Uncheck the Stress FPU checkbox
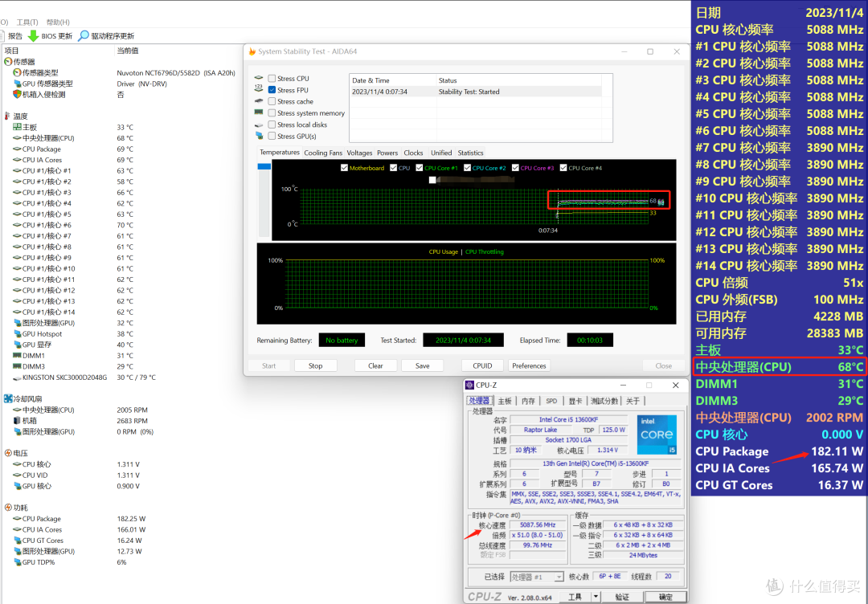This screenshot has width=868, height=604. [x=272, y=90]
